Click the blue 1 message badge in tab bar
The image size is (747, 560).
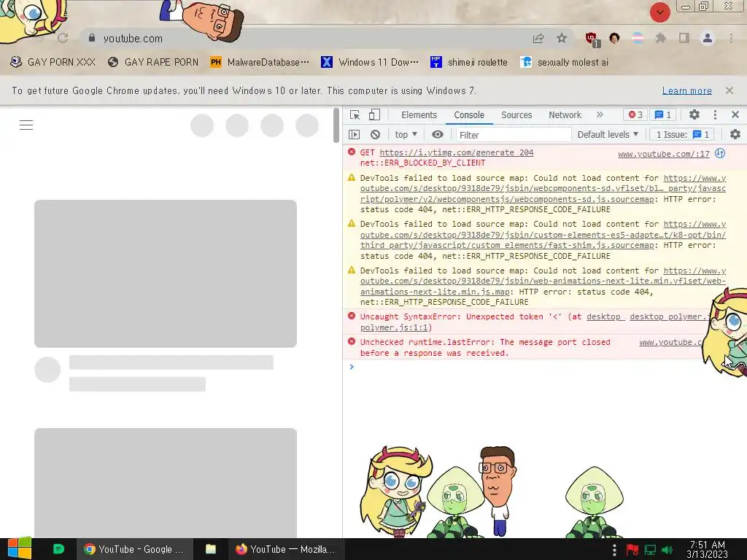coord(662,114)
